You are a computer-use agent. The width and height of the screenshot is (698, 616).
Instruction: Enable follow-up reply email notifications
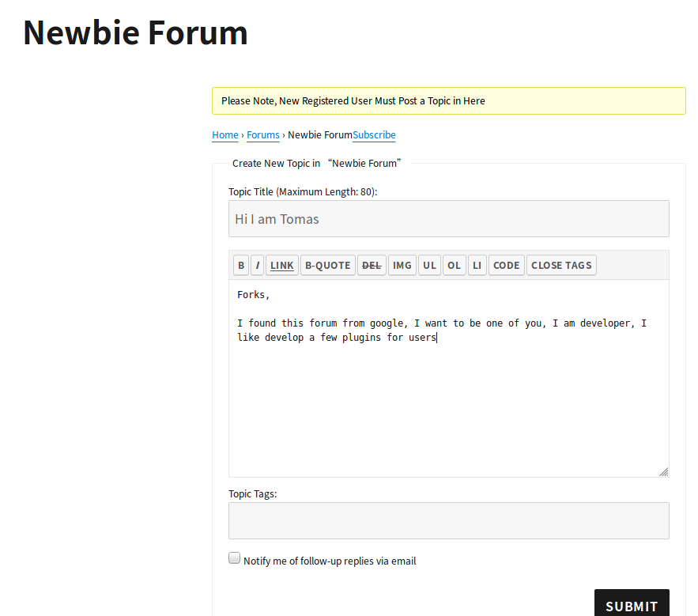(234, 557)
